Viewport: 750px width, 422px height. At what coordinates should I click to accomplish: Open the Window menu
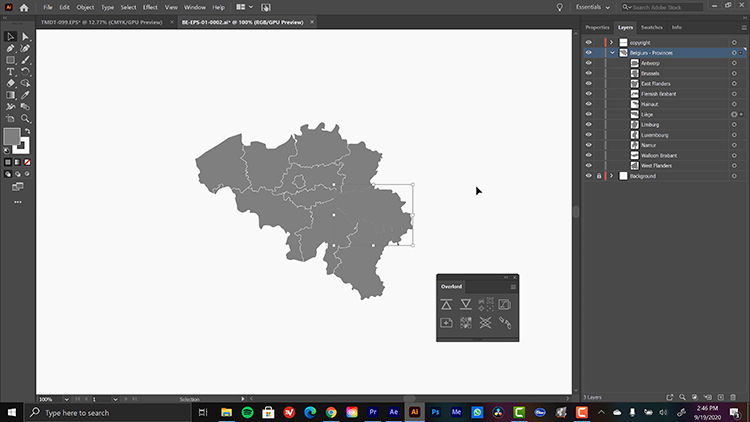pos(195,7)
